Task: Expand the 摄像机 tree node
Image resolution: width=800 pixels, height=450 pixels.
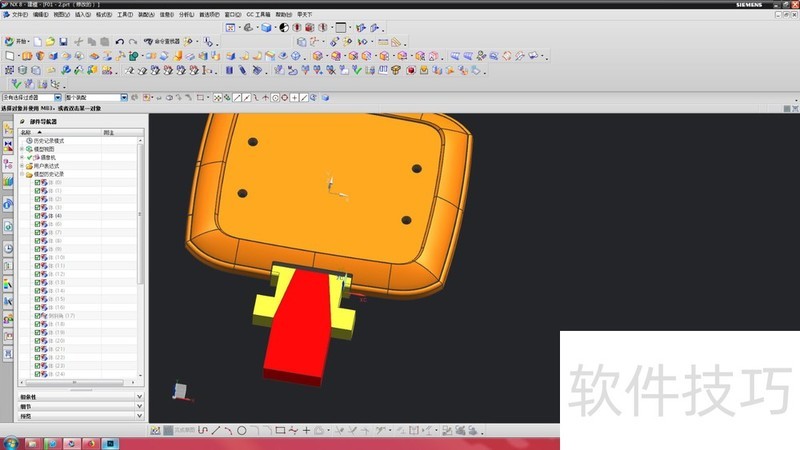Action: 22,157
